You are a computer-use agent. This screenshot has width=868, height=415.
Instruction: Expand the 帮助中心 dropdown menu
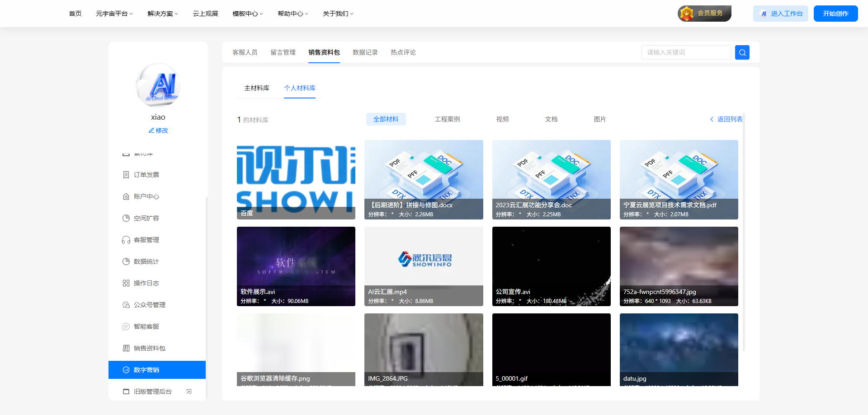(x=292, y=14)
